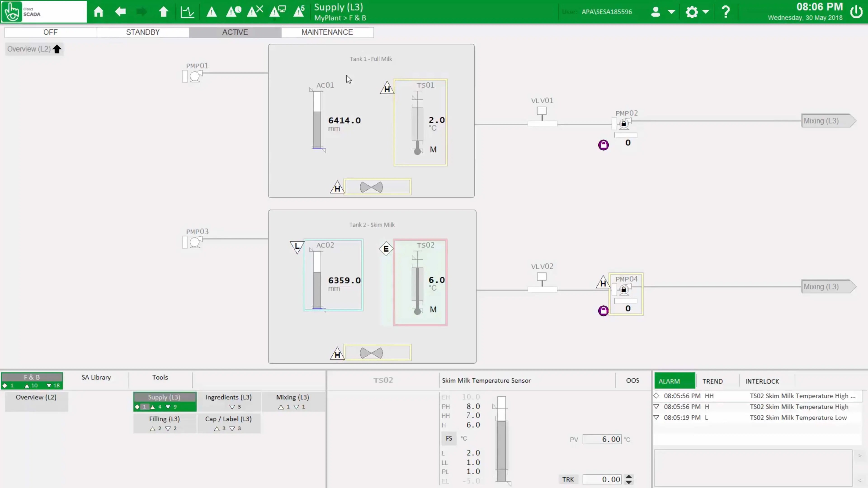Viewport: 868px width, 488px height.
Task: Set plant mode to MAINTENANCE
Action: (x=327, y=32)
